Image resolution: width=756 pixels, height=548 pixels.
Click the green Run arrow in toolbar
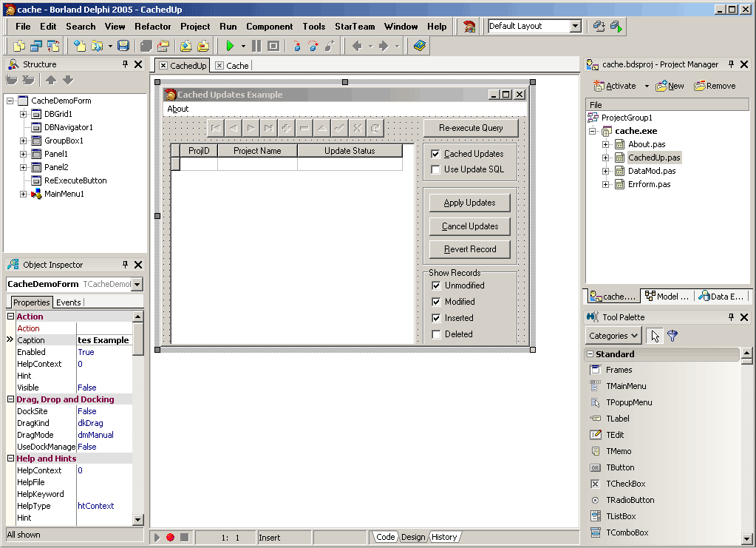[230, 46]
